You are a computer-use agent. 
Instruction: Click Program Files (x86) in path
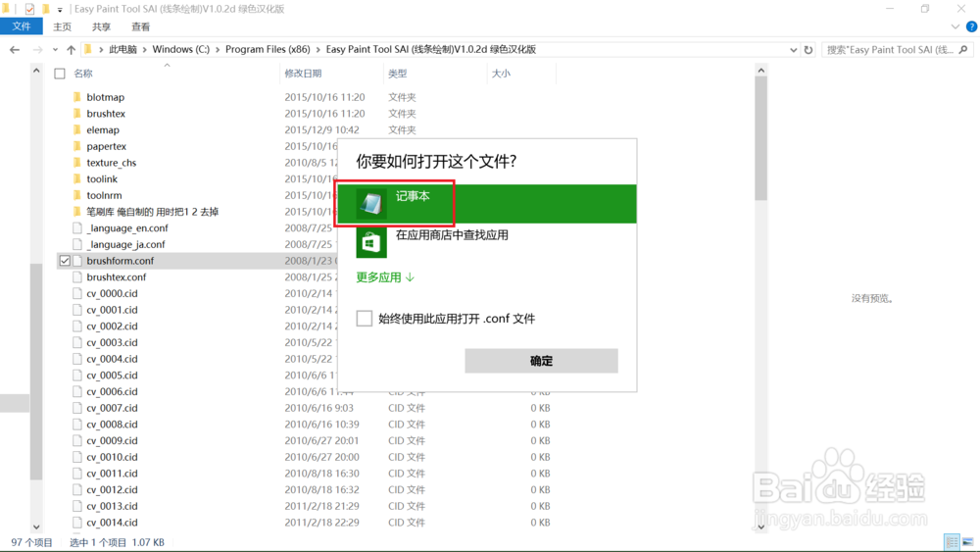point(268,49)
